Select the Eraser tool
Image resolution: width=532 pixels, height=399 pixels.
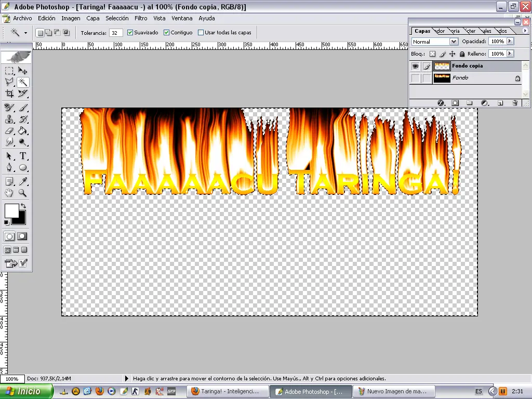pyautogui.click(x=9, y=130)
